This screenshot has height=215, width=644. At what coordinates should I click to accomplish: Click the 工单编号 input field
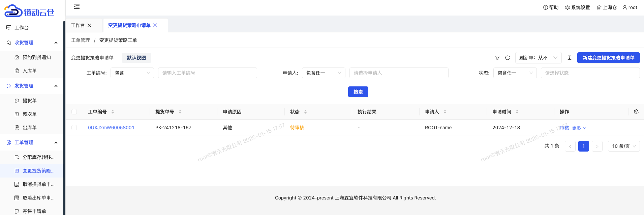(207, 73)
